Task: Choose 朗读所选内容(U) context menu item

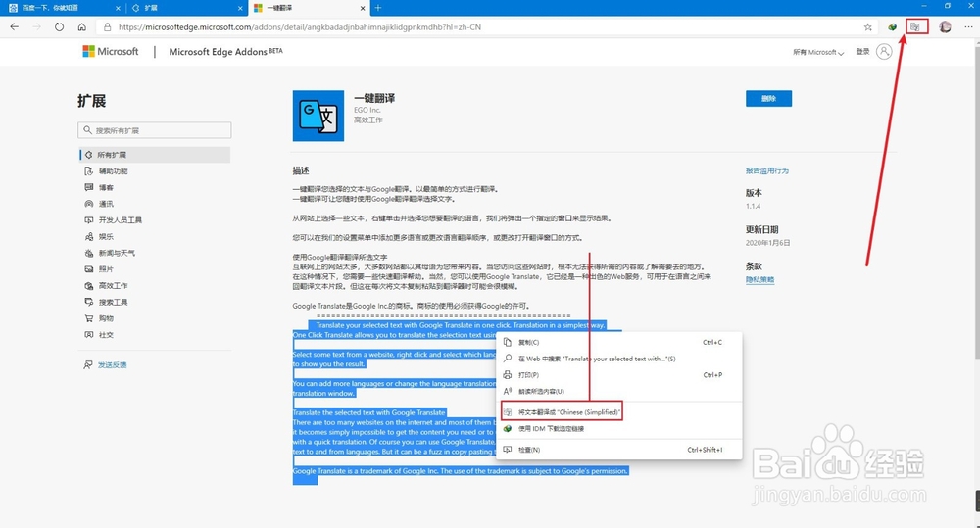Action: pos(619,391)
